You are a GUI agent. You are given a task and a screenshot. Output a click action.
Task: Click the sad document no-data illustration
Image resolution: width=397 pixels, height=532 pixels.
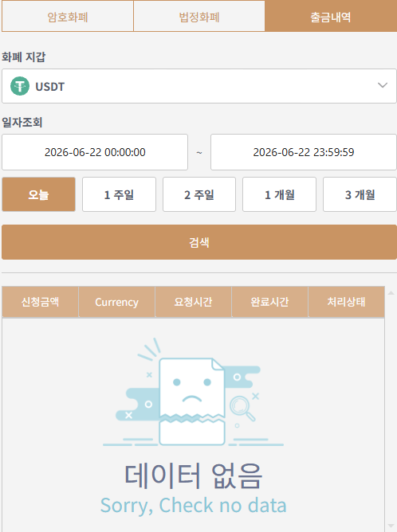pyautogui.click(x=193, y=392)
